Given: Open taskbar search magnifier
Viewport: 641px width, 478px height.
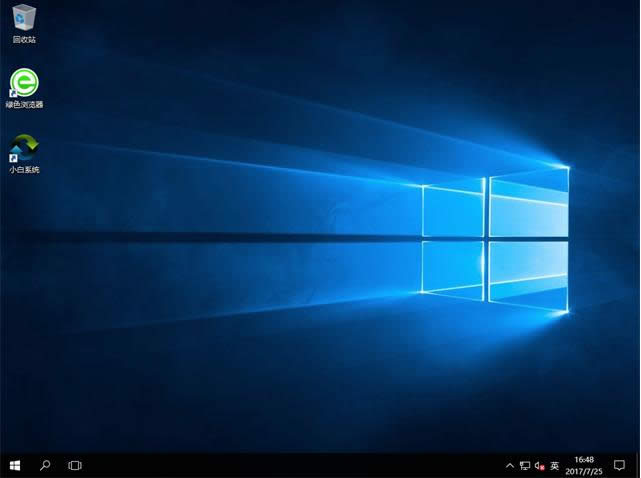Looking at the screenshot, I should click(x=45, y=465).
